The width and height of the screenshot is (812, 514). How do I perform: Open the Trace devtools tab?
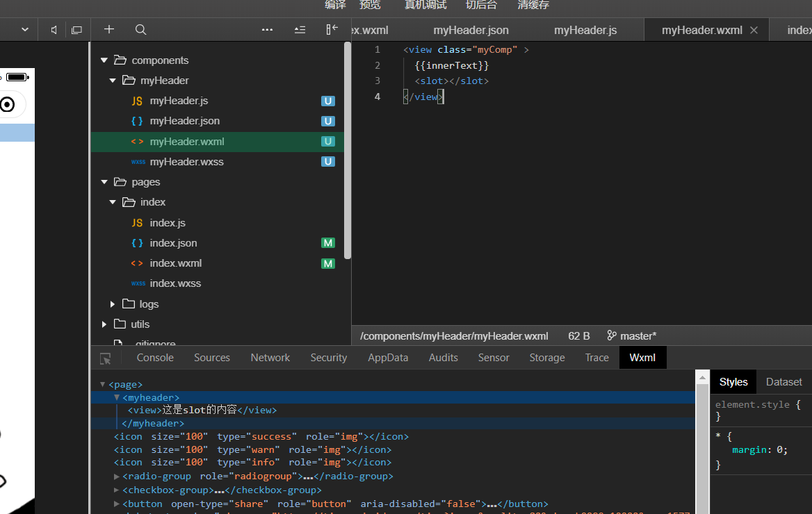[596, 358]
